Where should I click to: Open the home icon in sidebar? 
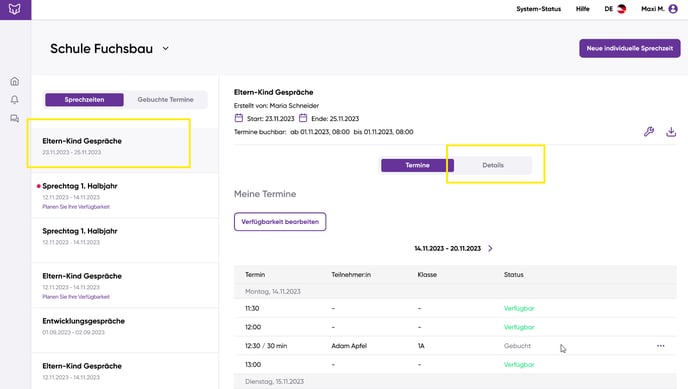pos(14,82)
